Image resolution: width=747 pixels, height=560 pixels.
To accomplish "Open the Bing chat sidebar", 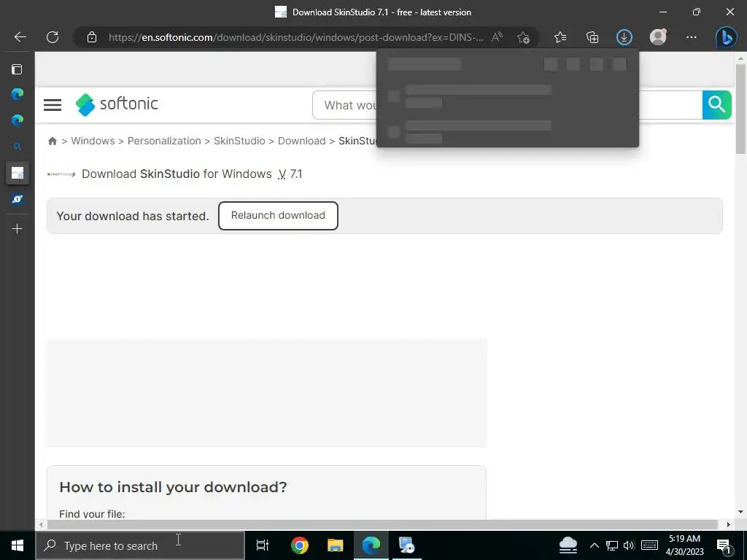I will [726, 37].
